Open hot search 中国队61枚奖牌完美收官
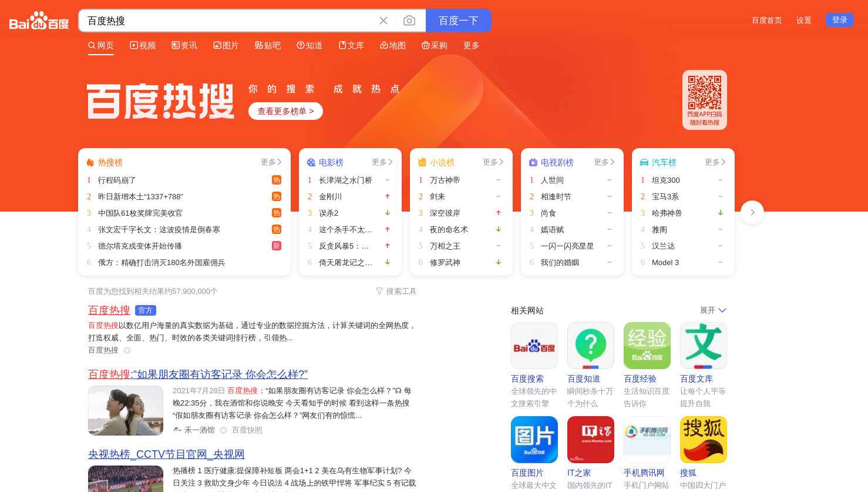Image resolution: width=868 pixels, height=492 pixels. point(140,213)
